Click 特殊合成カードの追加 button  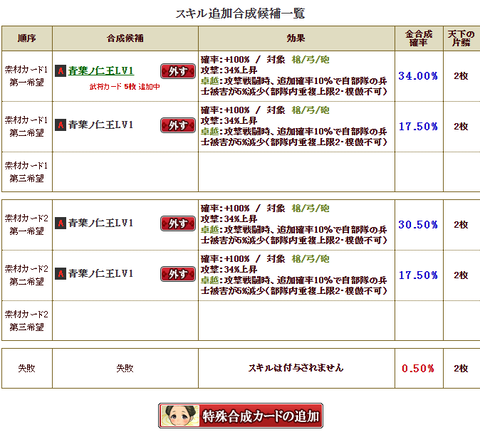coord(241,416)
